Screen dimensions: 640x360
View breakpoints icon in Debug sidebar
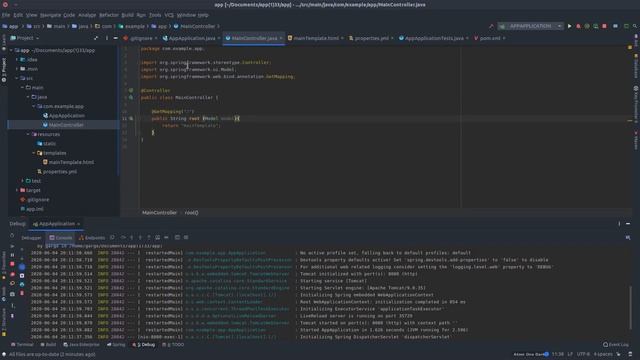coord(12,274)
